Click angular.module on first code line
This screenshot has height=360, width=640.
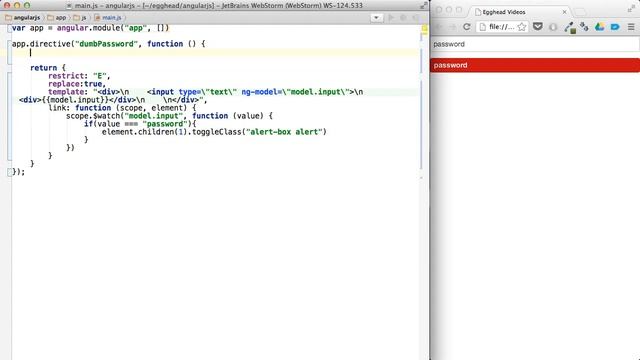click(89, 28)
